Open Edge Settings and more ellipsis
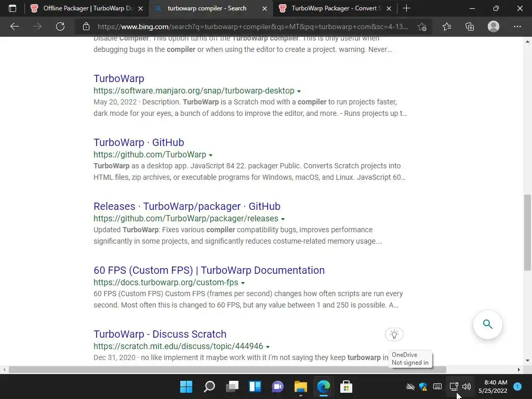 tap(517, 26)
